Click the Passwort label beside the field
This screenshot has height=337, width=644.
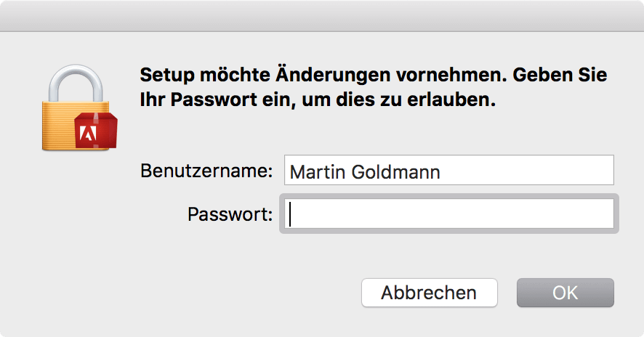click(230, 214)
